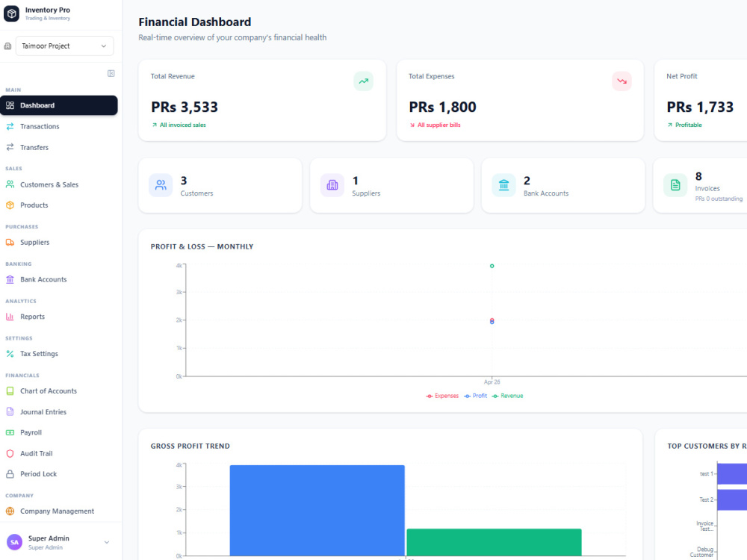The height and width of the screenshot is (560, 747).
Task: Click the Journal Entries document icon
Action: coord(10,412)
